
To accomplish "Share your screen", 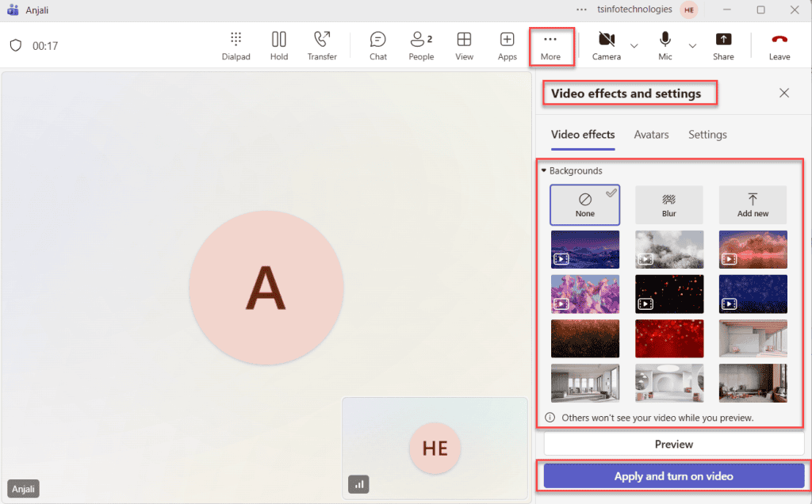I will (x=723, y=44).
